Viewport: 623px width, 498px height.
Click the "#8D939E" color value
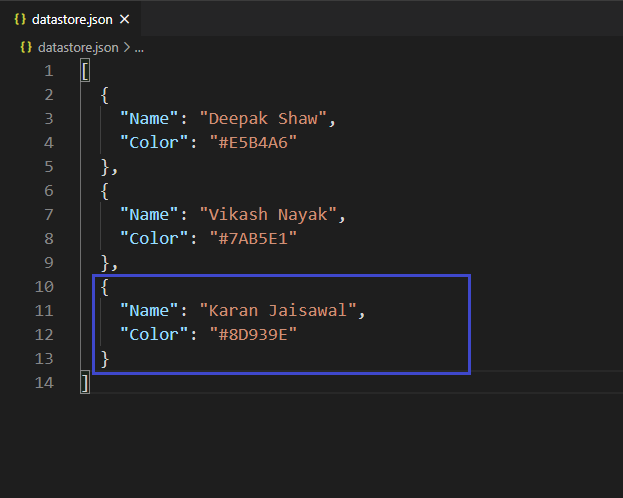click(x=253, y=335)
